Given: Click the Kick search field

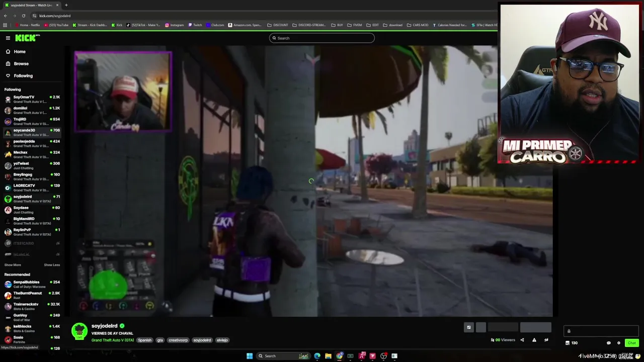Looking at the screenshot, I should point(322,38).
